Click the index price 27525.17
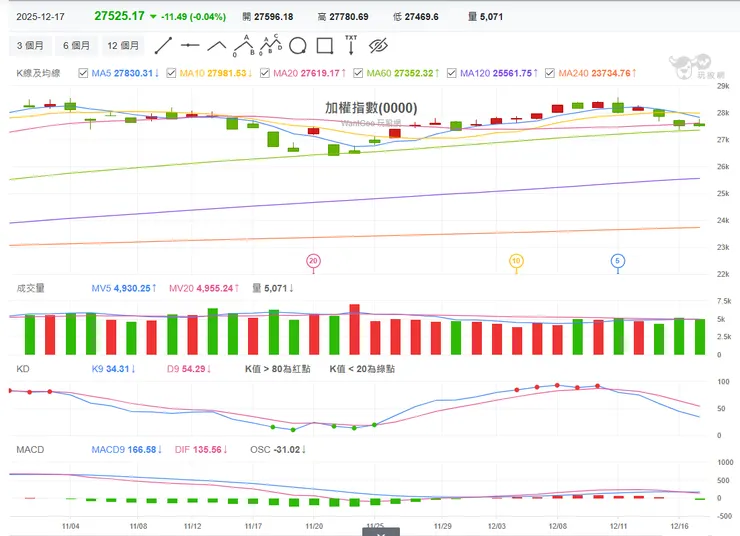The height and width of the screenshot is (536, 740). [119, 16]
